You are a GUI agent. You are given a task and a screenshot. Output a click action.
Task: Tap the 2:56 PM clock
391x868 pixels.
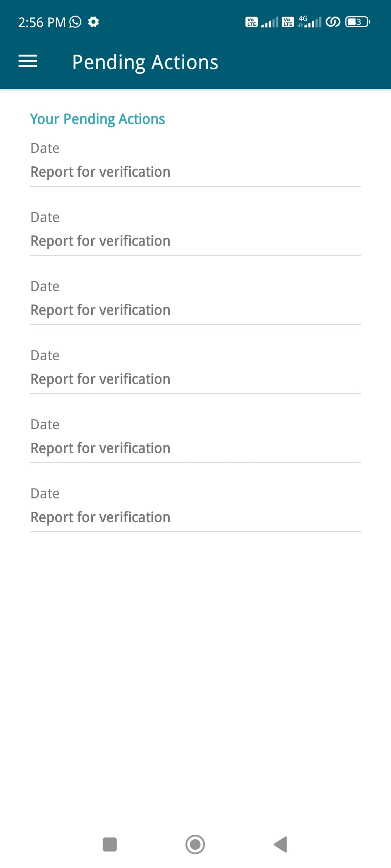click(x=42, y=22)
